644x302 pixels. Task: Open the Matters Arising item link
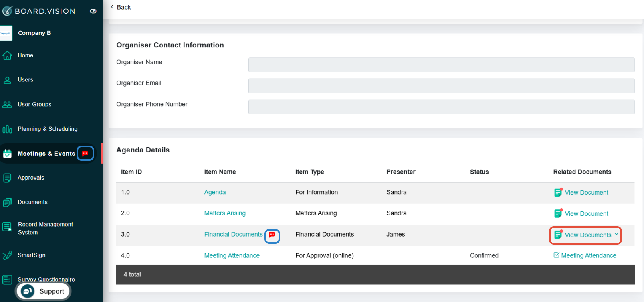pos(225,213)
